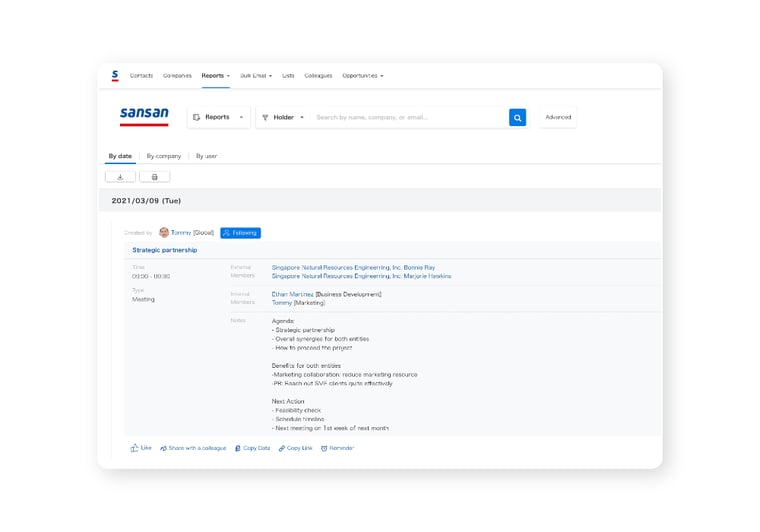Set a Reminder for this report
Screen dimensions: 760x532
tap(337, 448)
